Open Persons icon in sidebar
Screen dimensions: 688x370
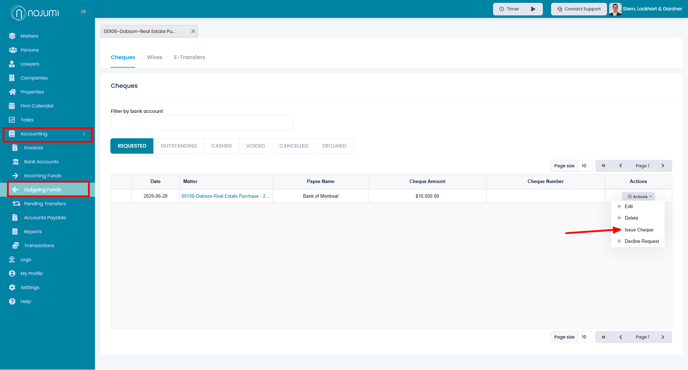click(12, 50)
